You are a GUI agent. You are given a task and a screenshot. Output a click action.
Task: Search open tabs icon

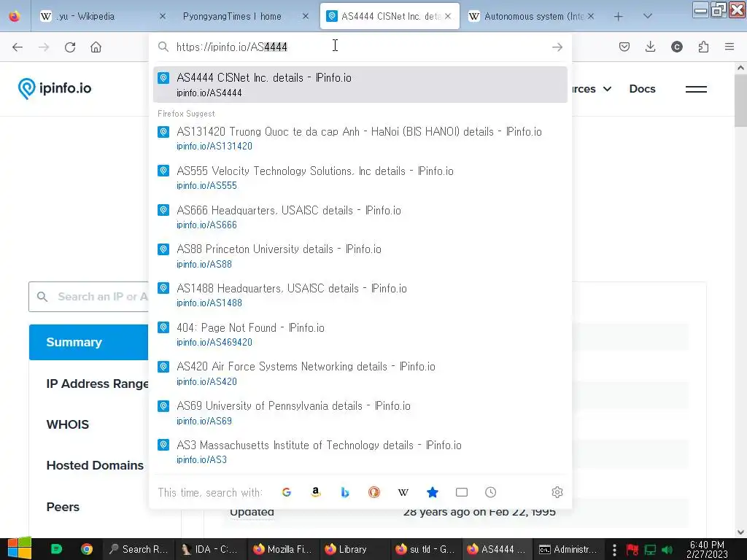(462, 492)
